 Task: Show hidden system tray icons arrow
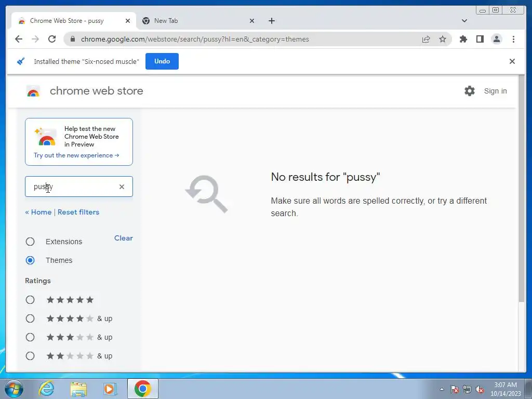tap(442, 389)
